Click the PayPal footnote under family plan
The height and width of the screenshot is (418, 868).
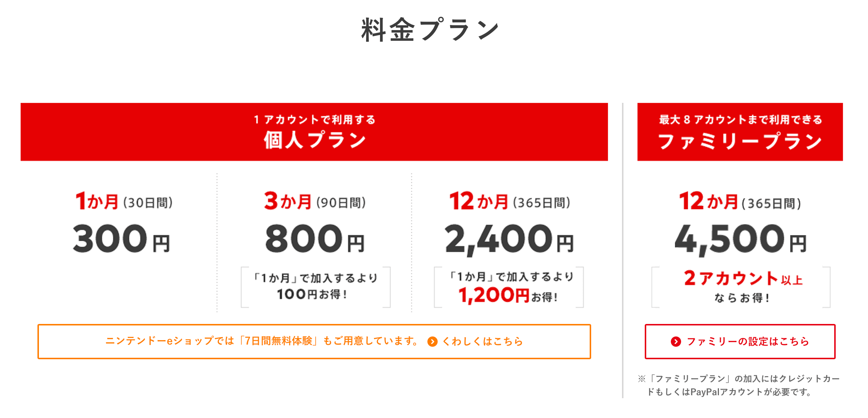[x=739, y=385]
